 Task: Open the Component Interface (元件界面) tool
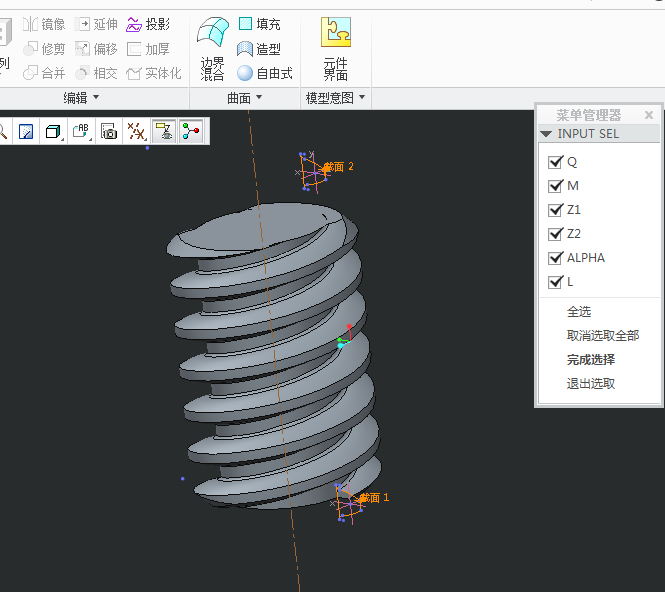pyautogui.click(x=336, y=49)
